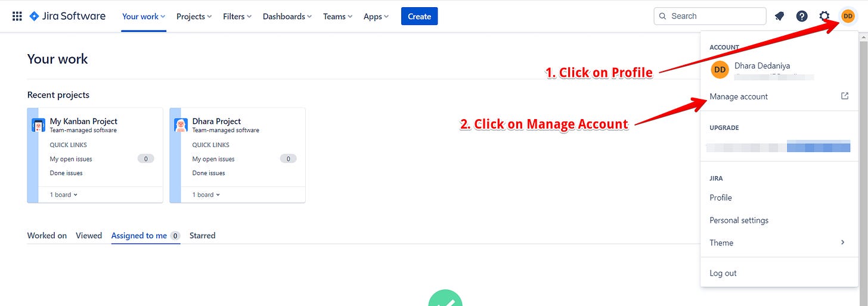Open the settings gear icon
868x306 pixels.
[x=824, y=16]
